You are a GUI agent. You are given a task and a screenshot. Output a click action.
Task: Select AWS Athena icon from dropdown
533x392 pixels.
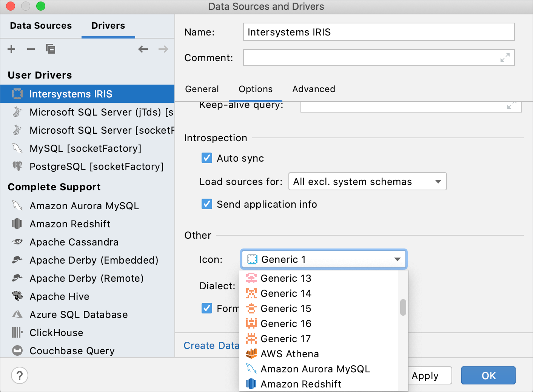[251, 353]
